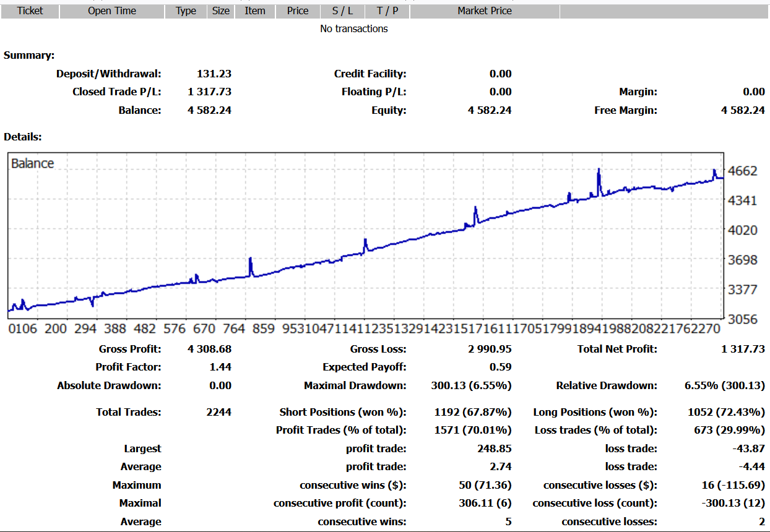Image resolution: width=770 pixels, height=532 pixels.
Task: Click the Floating P/L label
Action: pos(374,92)
